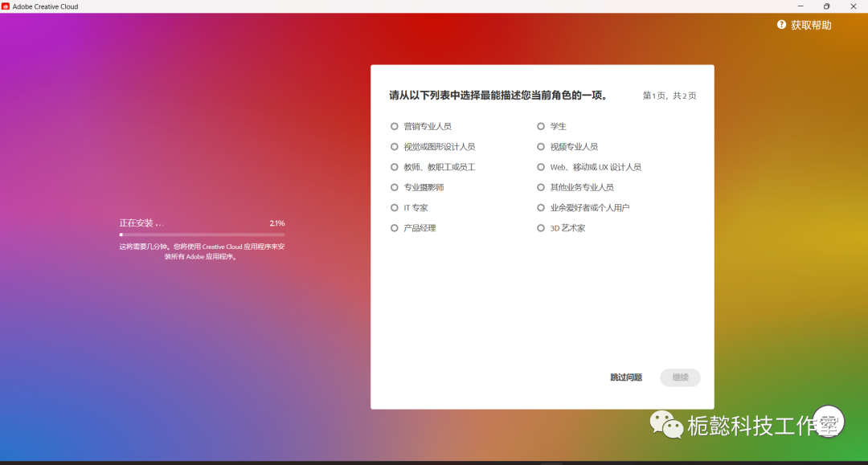Click the 第1页，共2页 page indicator
Image resolution: width=868 pixels, height=465 pixels.
pos(669,96)
